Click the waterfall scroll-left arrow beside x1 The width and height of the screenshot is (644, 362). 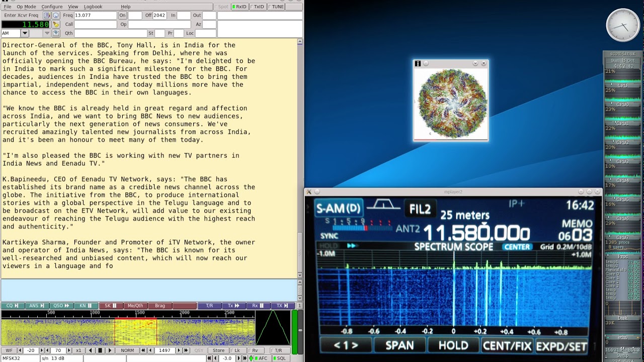91,350
